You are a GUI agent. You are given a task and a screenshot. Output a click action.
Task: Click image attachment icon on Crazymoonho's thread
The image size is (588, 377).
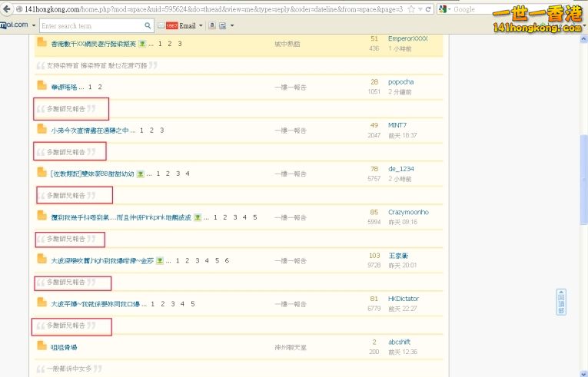point(198,217)
